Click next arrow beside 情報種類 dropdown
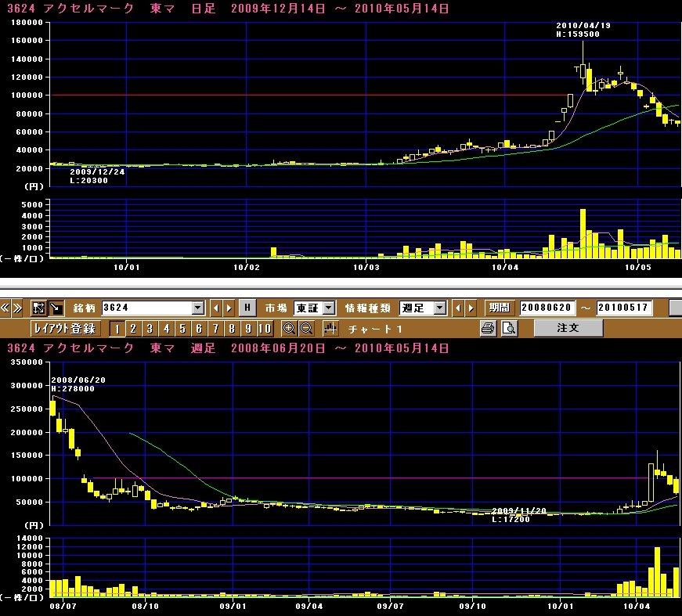The height and width of the screenshot is (616, 682). [471, 308]
